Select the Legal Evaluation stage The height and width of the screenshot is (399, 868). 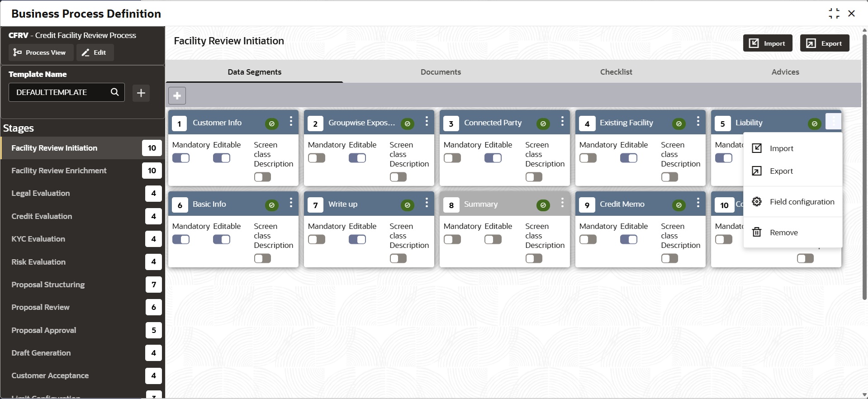[41, 193]
